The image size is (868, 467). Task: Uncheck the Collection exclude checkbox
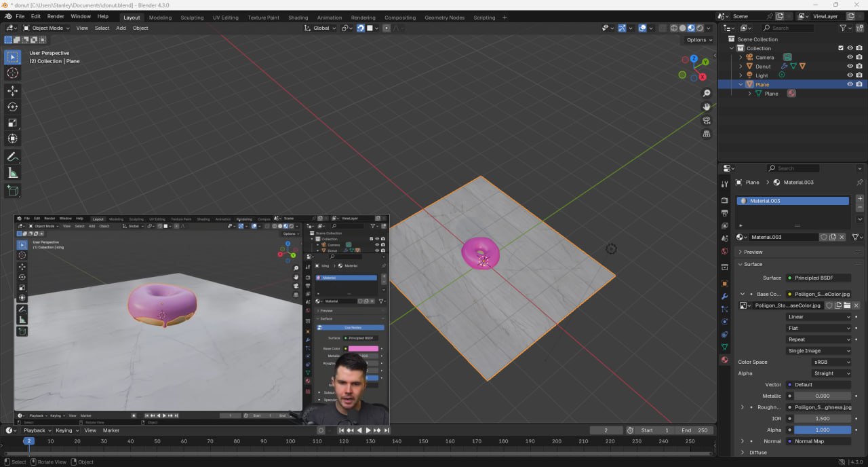click(841, 48)
